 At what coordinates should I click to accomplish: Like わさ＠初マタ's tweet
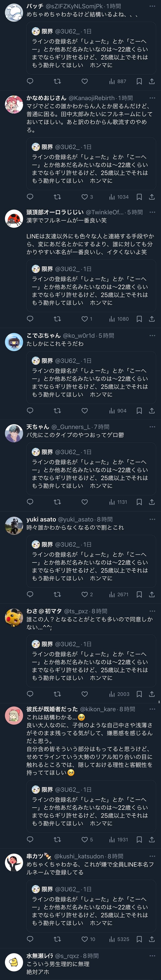(x=85, y=694)
